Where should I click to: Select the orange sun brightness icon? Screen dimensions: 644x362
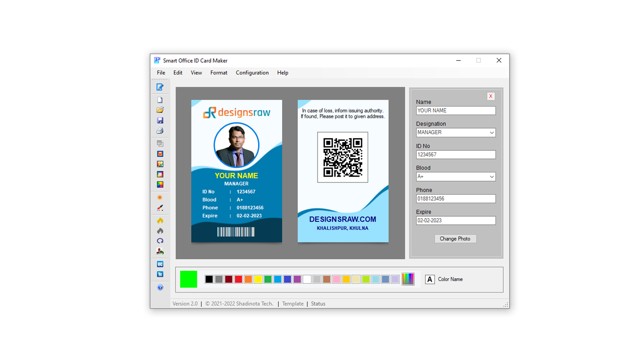(x=160, y=197)
